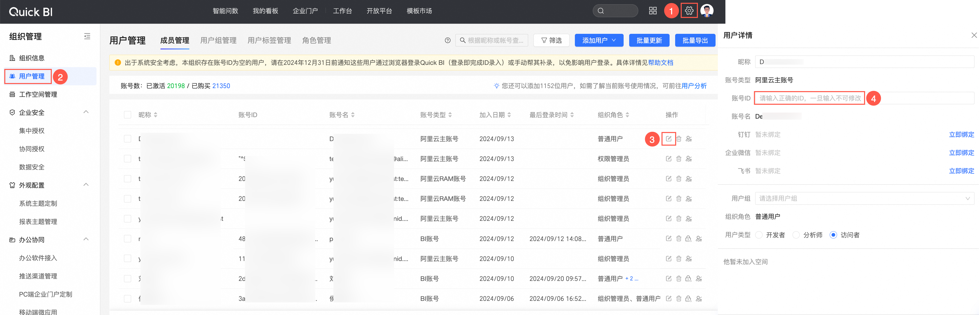980x315 pixels.
Task: Switch to 角色管理 tab
Action: pos(316,40)
